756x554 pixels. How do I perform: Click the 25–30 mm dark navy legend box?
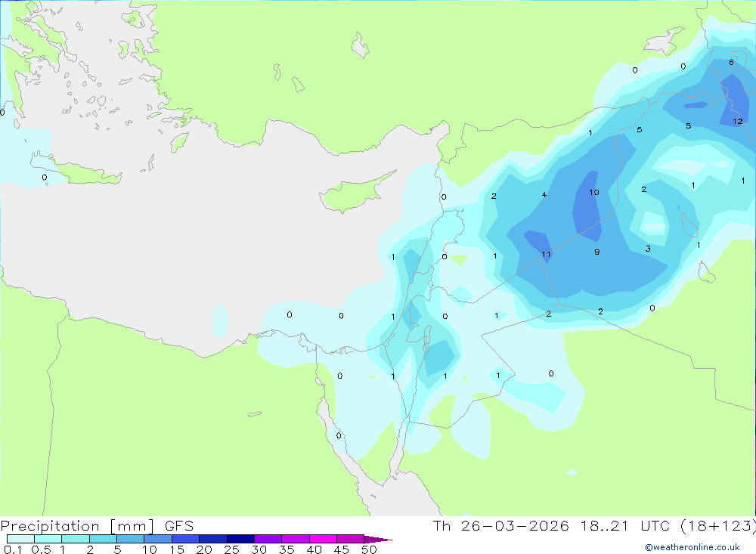coord(240,539)
